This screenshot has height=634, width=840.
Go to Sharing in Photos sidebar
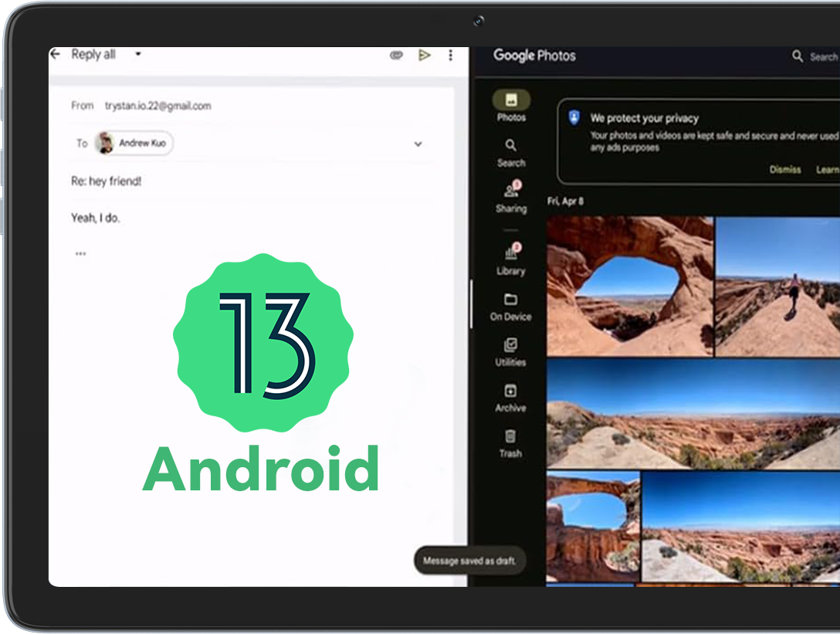pyautogui.click(x=511, y=198)
